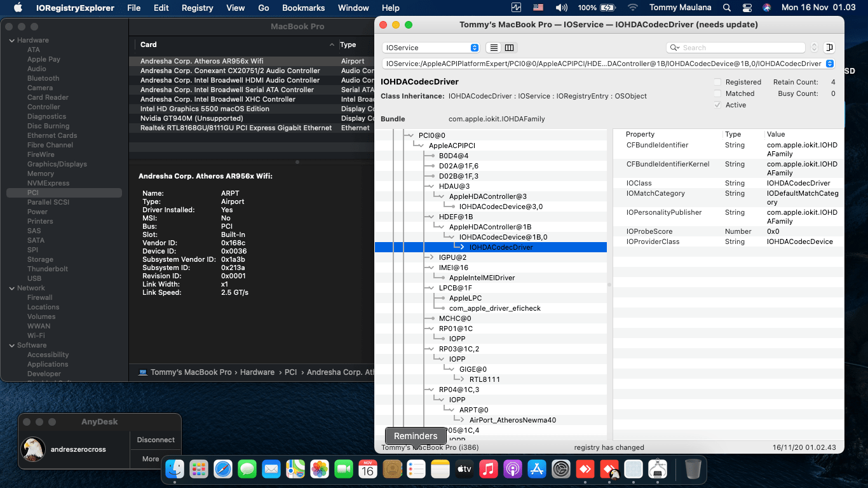Toggle the Registered checkbox
The height and width of the screenshot is (488, 868).
pyautogui.click(x=717, y=82)
